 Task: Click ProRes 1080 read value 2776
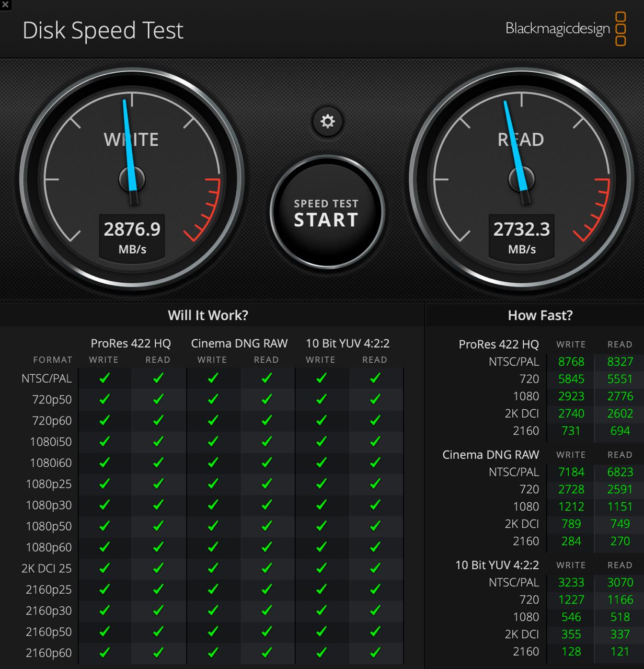point(620,396)
